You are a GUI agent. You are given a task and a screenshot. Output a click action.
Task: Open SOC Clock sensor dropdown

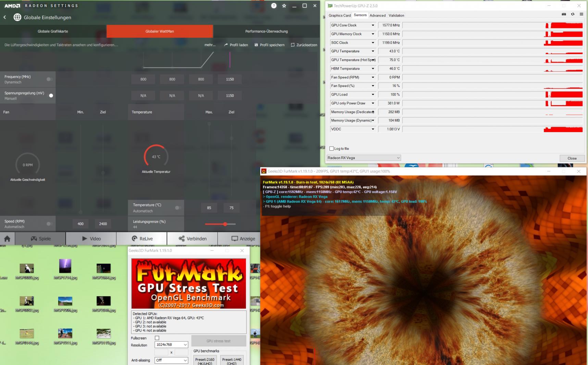[x=373, y=43]
